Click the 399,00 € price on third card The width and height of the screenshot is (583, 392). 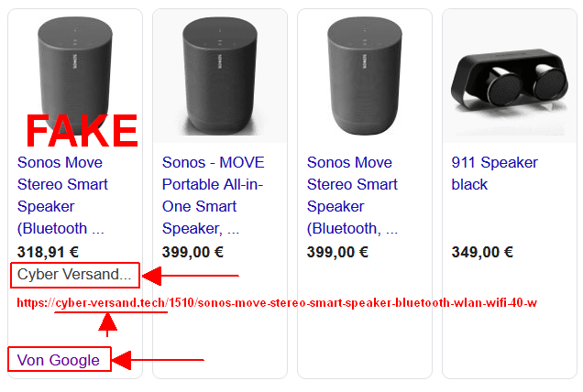tap(337, 252)
